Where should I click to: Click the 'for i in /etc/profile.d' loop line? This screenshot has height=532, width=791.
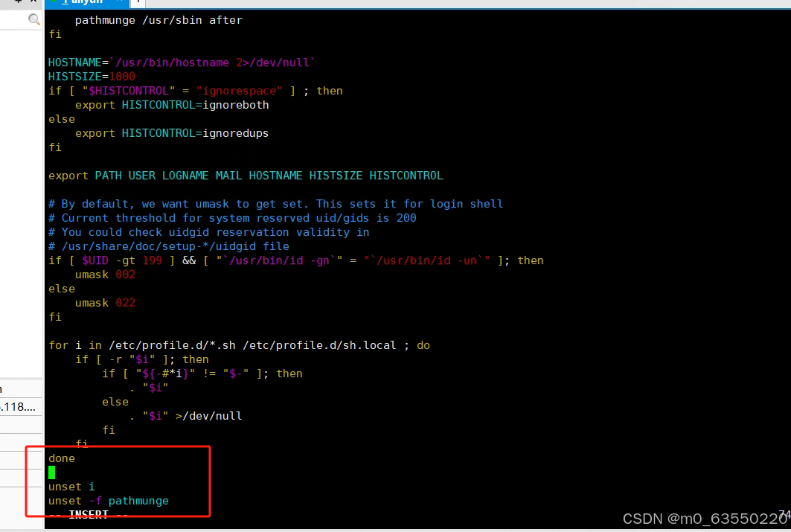tap(239, 345)
